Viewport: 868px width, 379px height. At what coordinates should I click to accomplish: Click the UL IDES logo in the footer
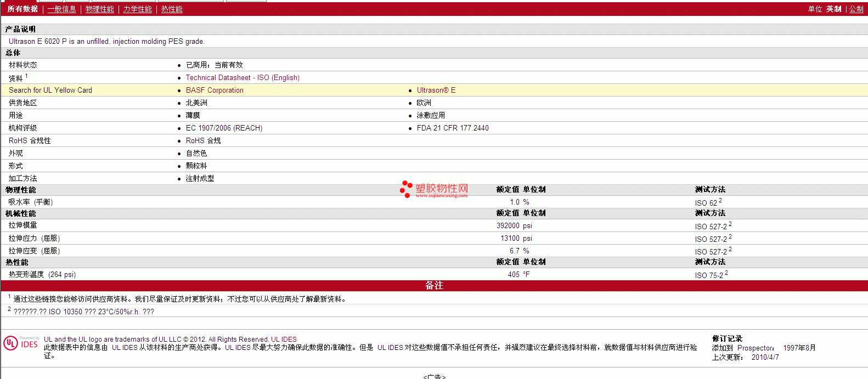click(21, 343)
